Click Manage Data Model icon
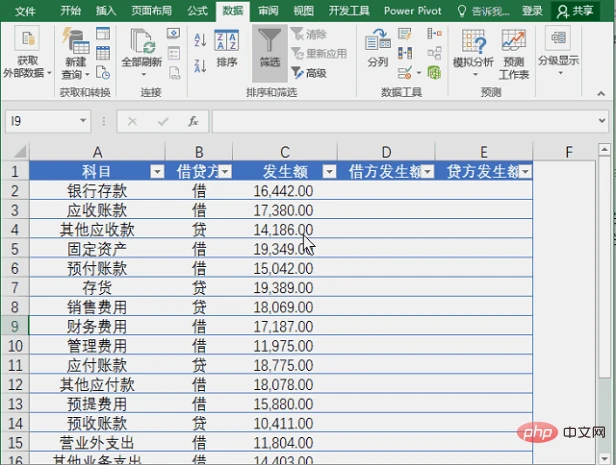The width and height of the screenshot is (616, 465). [434, 73]
